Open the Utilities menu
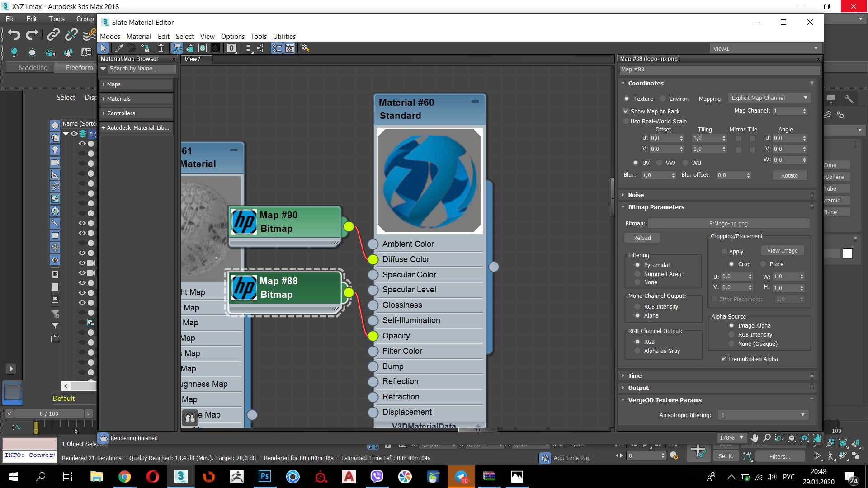 tap(284, 36)
